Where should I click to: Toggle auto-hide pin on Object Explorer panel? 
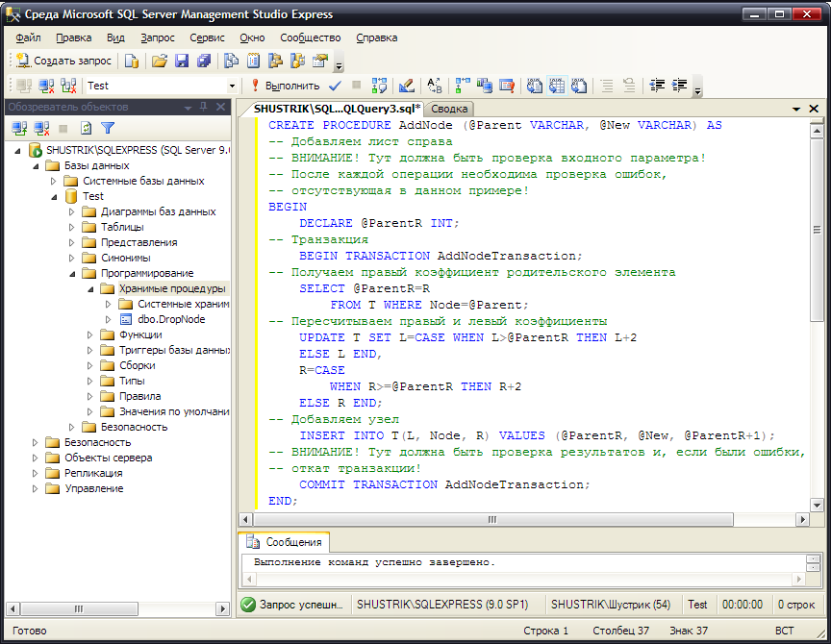click(204, 107)
